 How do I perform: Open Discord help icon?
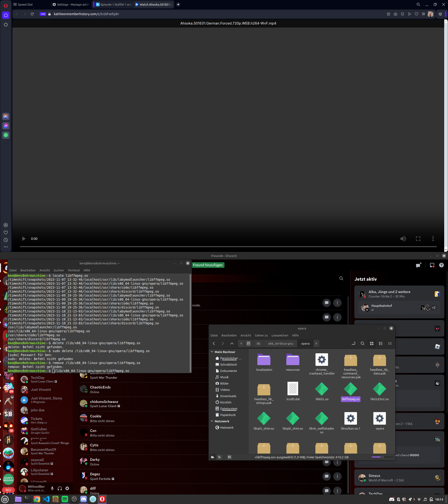pyautogui.click(x=441, y=265)
